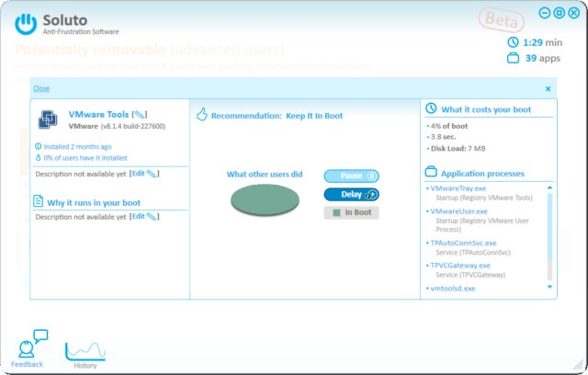This screenshot has height=375, width=588.
Task: Click the VMware Tools application icon
Action: tap(48, 119)
